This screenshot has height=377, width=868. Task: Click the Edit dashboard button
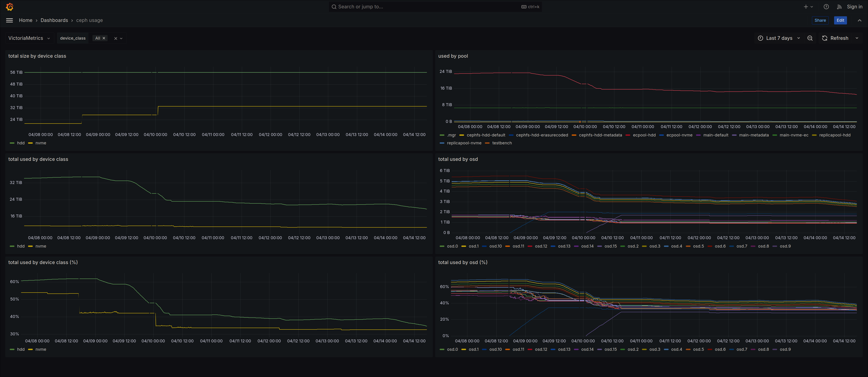840,20
